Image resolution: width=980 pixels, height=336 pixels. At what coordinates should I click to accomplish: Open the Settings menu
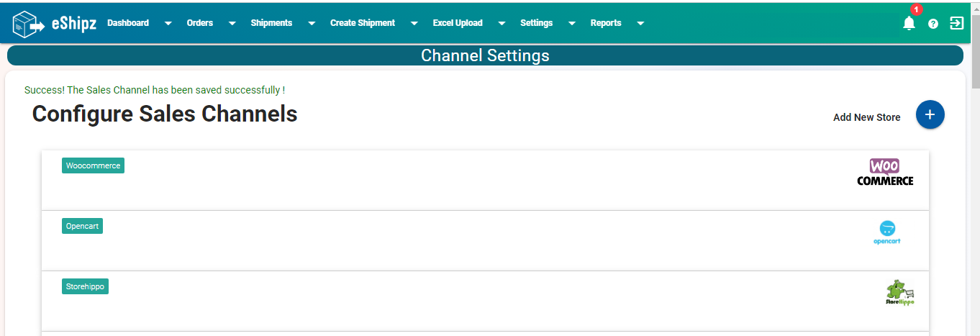point(537,23)
